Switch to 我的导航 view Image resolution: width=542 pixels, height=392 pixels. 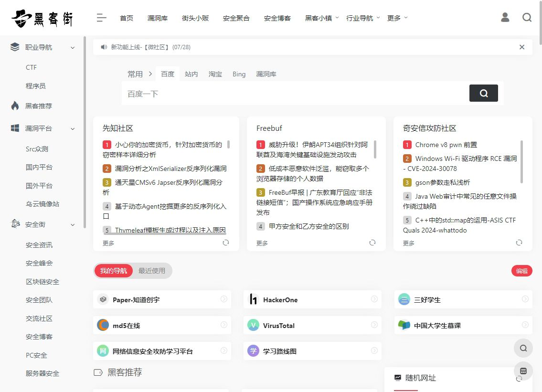tap(113, 271)
